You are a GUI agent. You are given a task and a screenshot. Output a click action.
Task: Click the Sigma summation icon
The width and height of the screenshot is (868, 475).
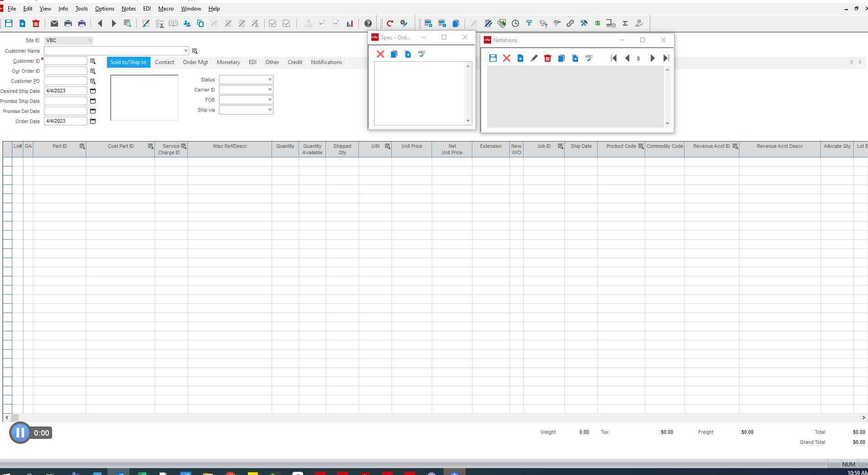pos(625,23)
